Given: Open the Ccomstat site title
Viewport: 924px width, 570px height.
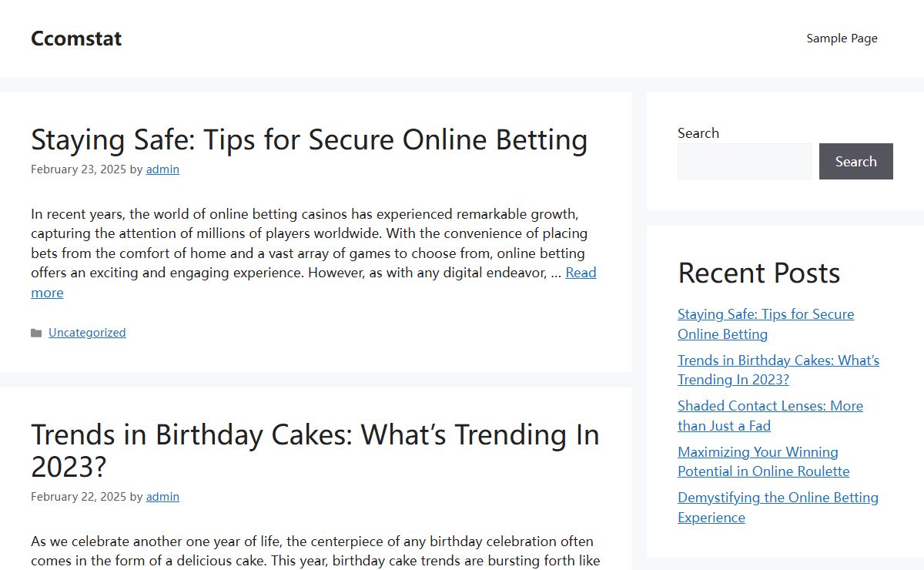Looking at the screenshot, I should tap(76, 39).
